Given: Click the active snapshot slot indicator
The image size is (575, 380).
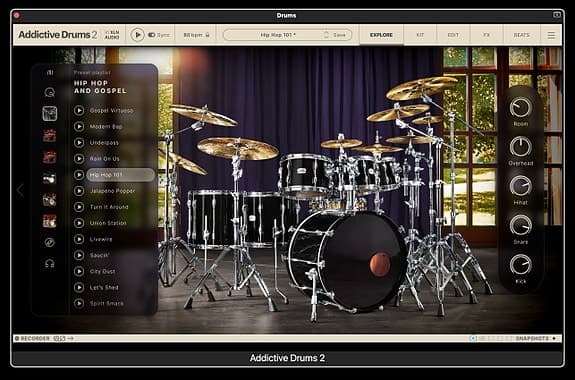Looking at the screenshot, I should coord(473,338).
